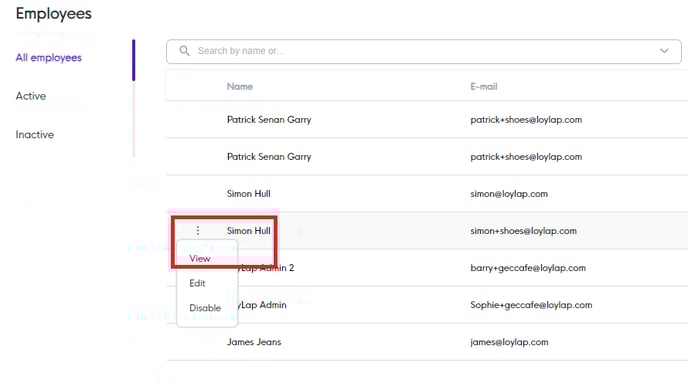
Task: Click the E-mail column header
Action: point(484,86)
